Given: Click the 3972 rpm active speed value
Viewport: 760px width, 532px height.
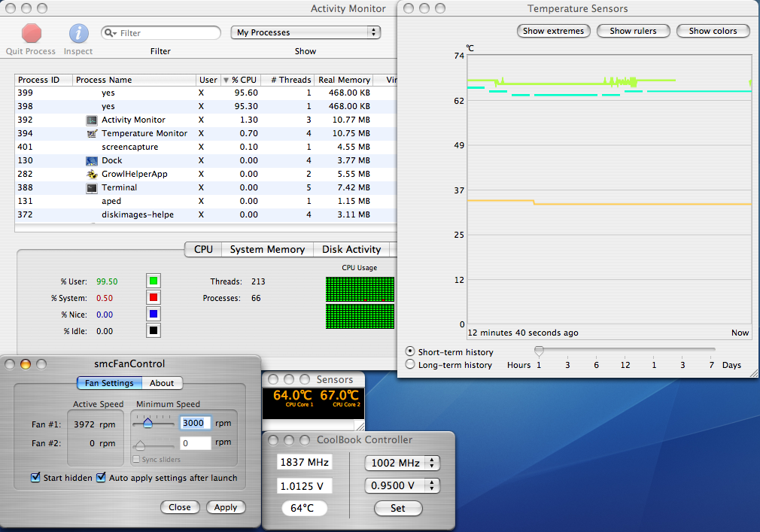Looking at the screenshot, I should (95, 424).
